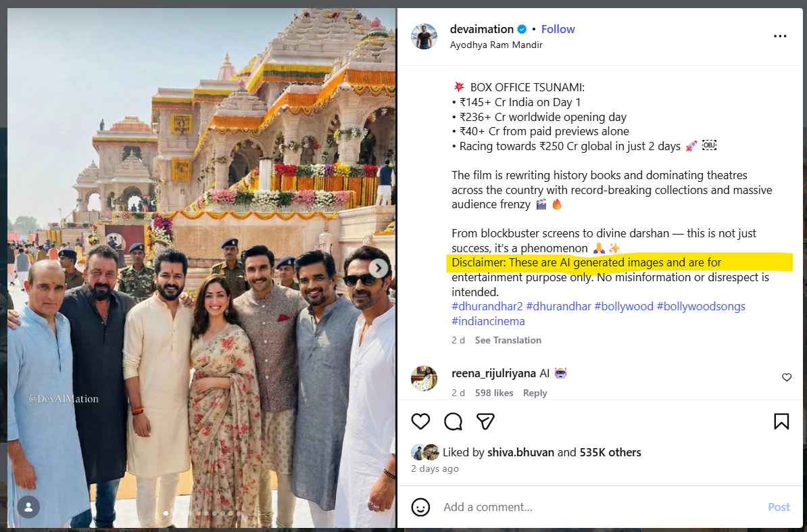Open the emoji picker smiley icon
The image size is (807, 532).
[x=420, y=507]
